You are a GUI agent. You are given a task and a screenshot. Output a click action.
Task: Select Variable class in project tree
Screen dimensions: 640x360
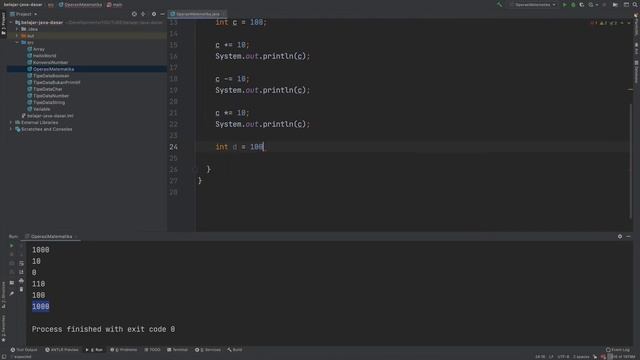pos(39,109)
